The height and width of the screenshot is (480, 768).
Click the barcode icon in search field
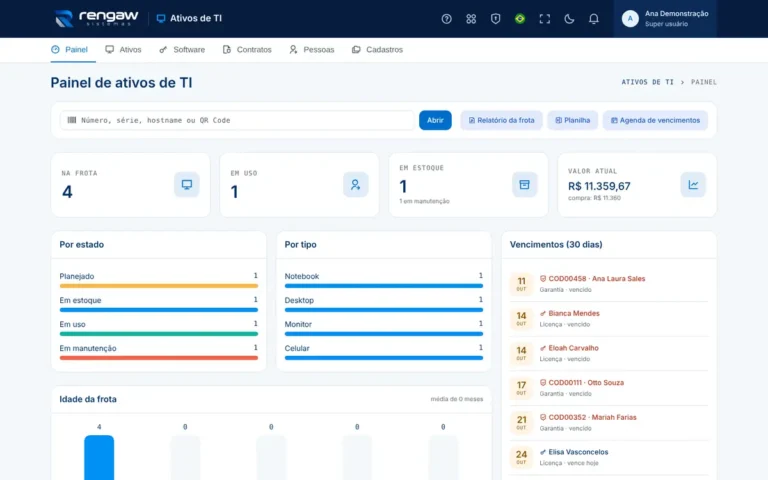pyautogui.click(x=72, y=120)
